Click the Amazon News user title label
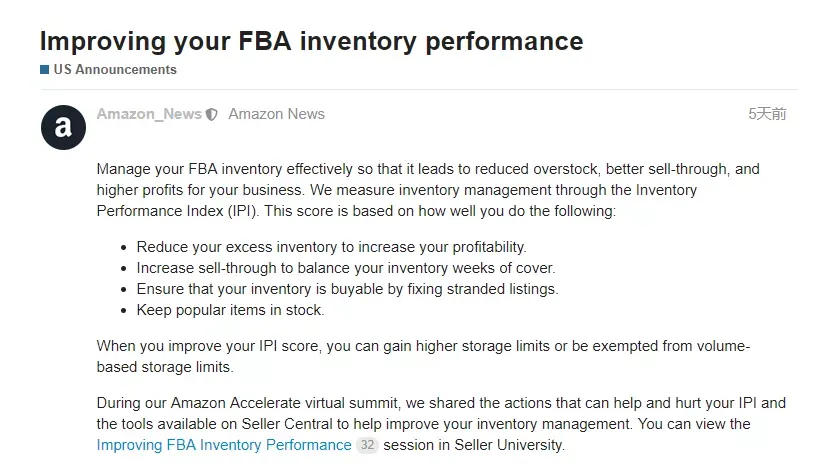The image size is (835, 468). point(276,114)
